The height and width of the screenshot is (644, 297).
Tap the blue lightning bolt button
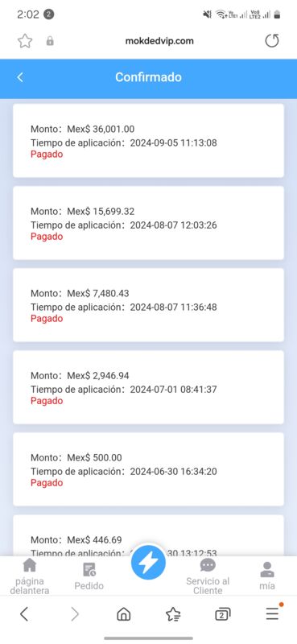(148, 562)
